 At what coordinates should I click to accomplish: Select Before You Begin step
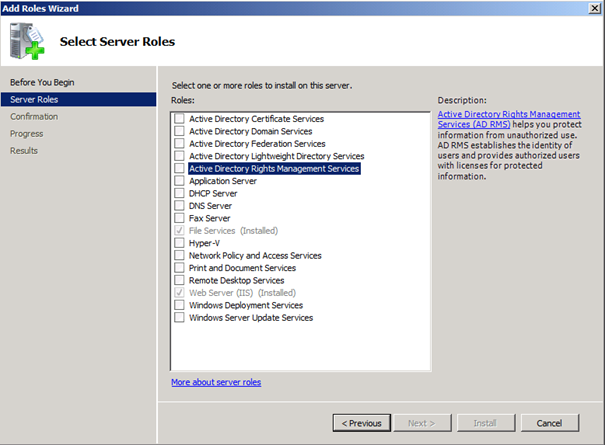pyautogui.click(x=42, y=82)
